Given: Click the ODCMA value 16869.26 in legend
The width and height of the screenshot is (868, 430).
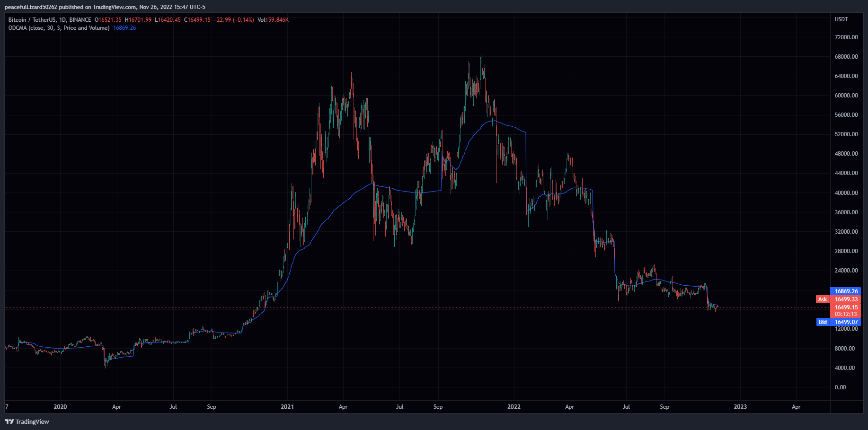Looking at the screenshot, I should [124, 28].
